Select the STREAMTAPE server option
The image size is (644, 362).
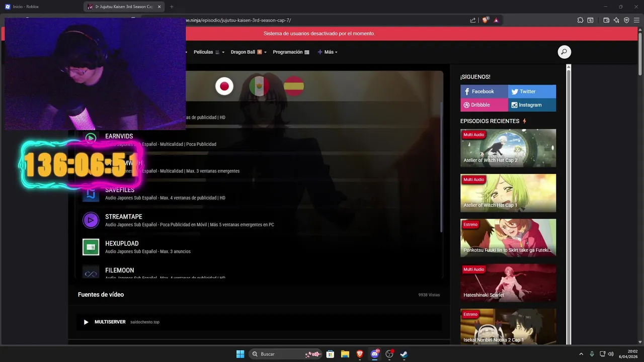click(x=259, y=220)
